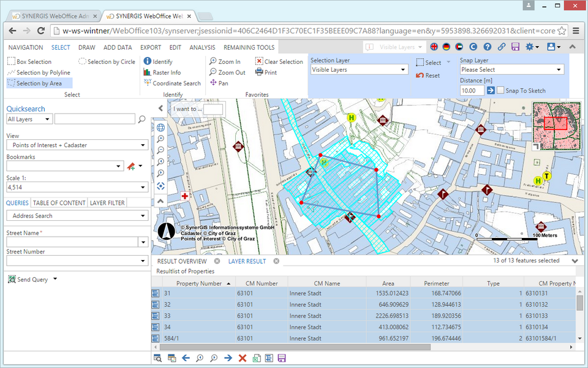The image size is (588, 368).
Task: Click the globe full-extent icon on the map
Action: (x=160, y=127)
